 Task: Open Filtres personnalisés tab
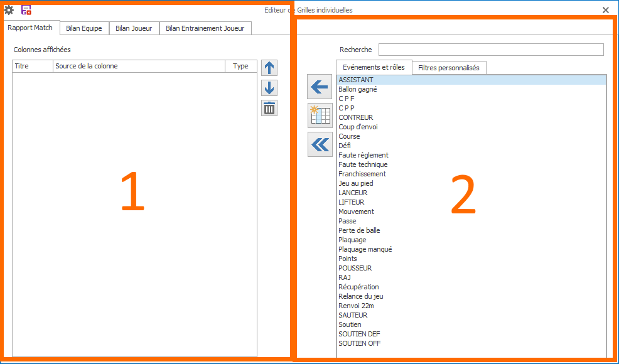(449, 68)
